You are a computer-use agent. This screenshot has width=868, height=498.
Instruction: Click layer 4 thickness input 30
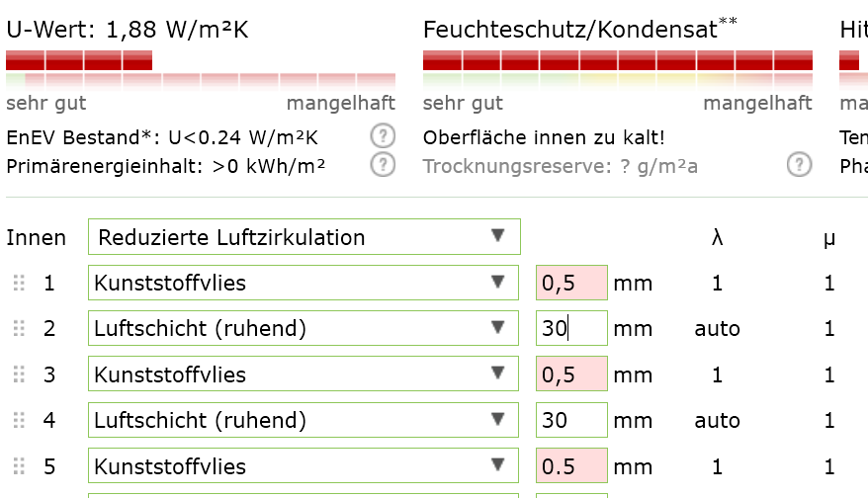[x=571, y=421]
